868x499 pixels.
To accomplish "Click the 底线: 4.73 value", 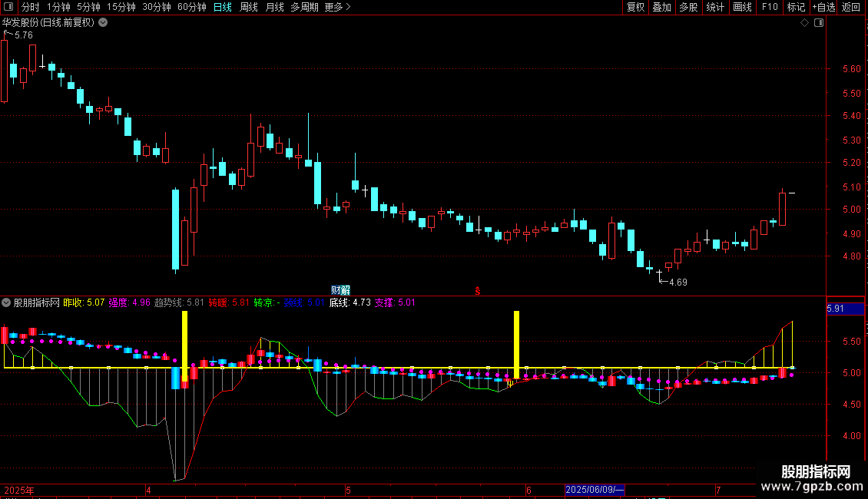I will (x=350, y=302).
